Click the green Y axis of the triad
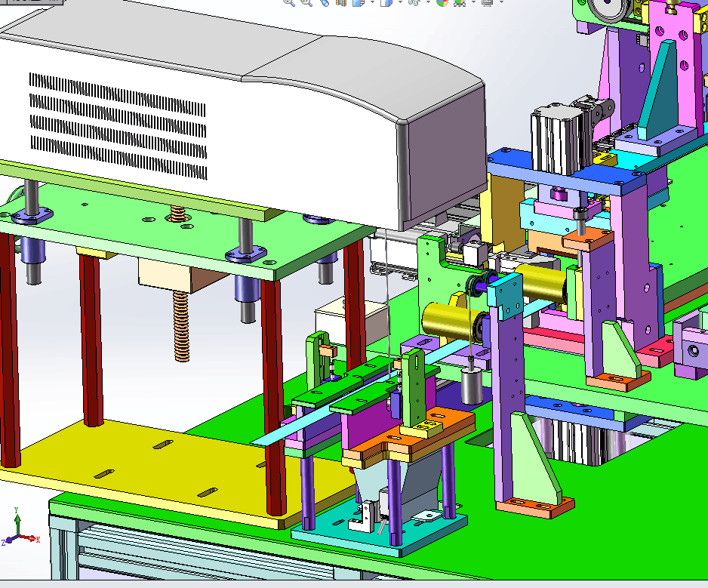The image size is (708, 588). pyautogui.click(x=17, y=522)
